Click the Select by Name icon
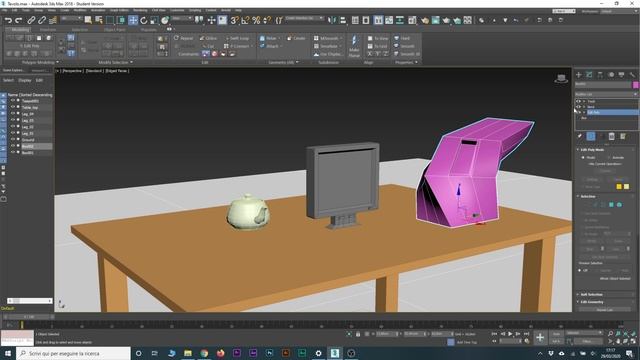Viewport: 640px width, 360px height. [99, 20]
